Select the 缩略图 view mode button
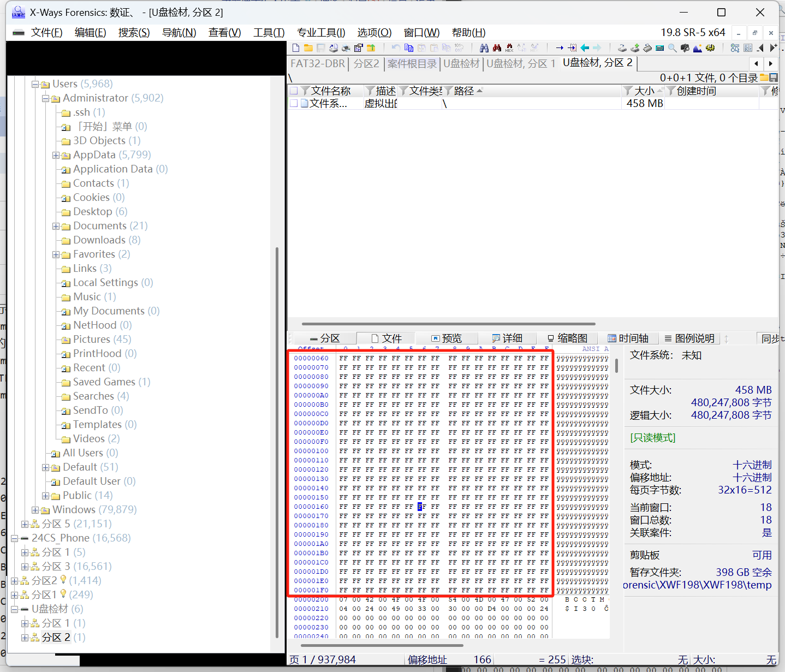Image resolution: width=785 pixels, height=672 pixels. (x=567, y=338)
